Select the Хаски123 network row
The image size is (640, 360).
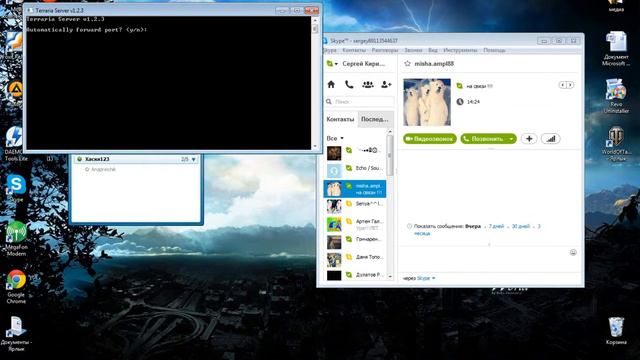click(136, 159)
